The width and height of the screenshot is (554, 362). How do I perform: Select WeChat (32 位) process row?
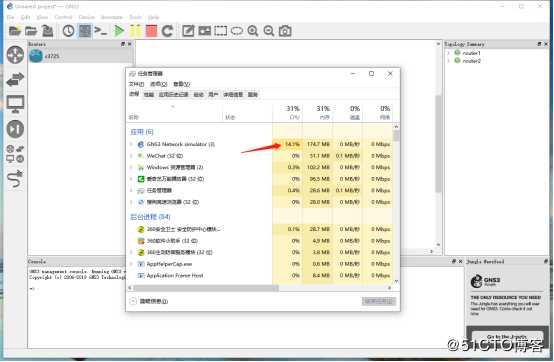260,156
